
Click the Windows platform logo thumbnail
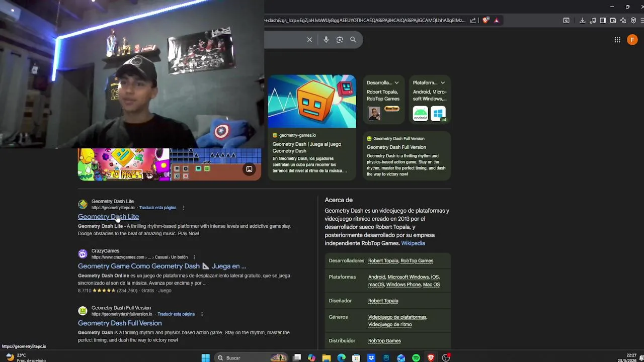(438, 114)
